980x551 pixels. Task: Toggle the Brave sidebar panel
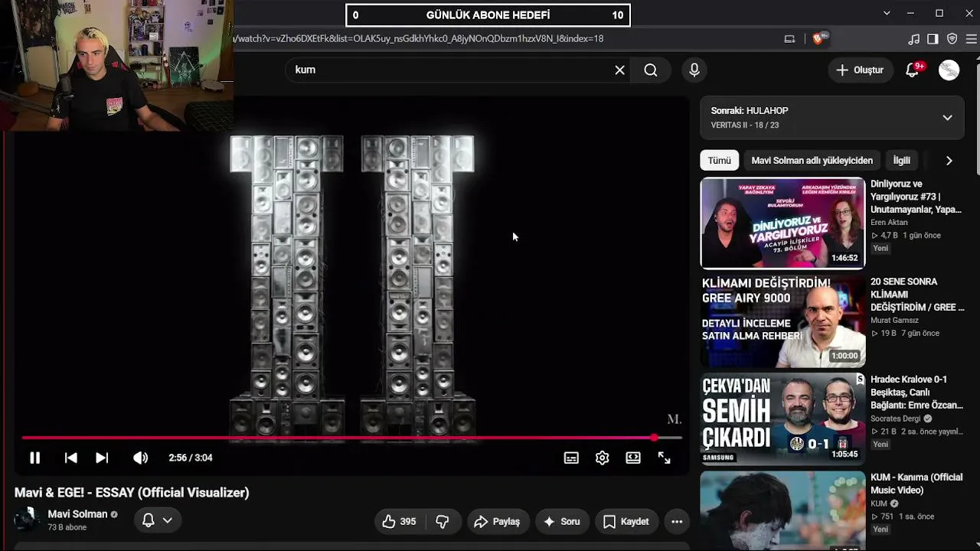(933, 38)
